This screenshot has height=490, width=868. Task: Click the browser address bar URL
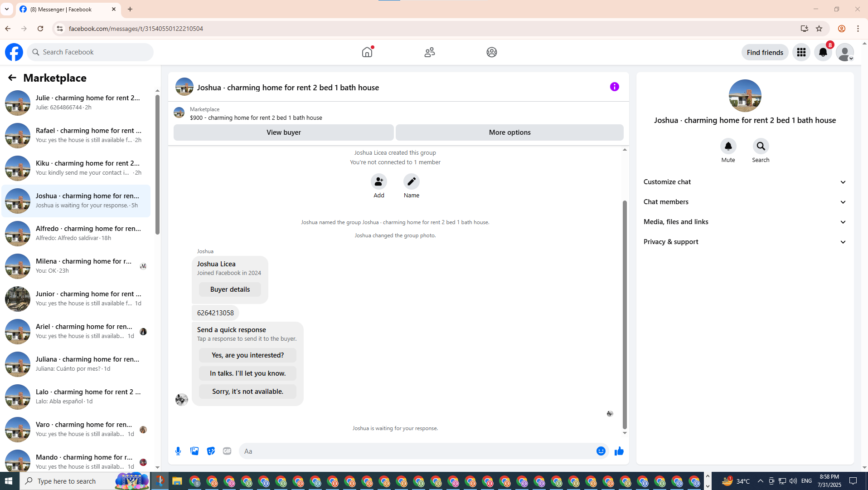136,29
